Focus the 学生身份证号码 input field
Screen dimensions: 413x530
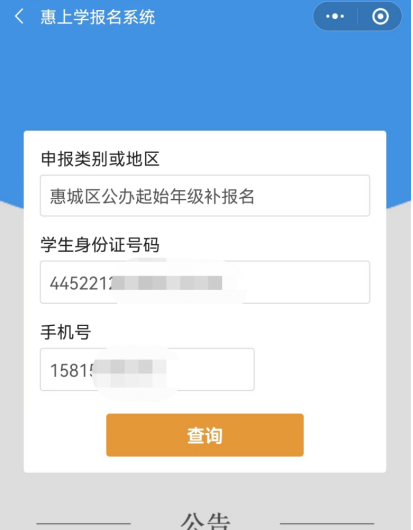pos(205,282)
